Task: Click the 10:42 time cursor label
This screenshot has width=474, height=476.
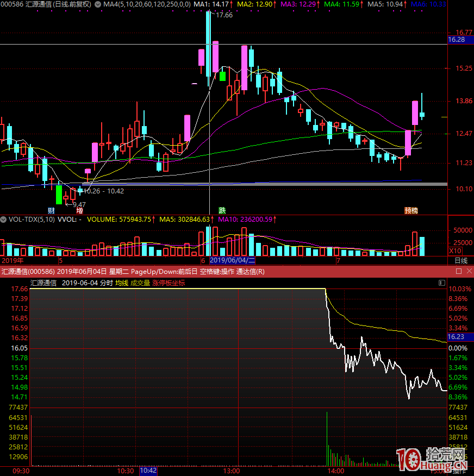Action: pos(148,471)
